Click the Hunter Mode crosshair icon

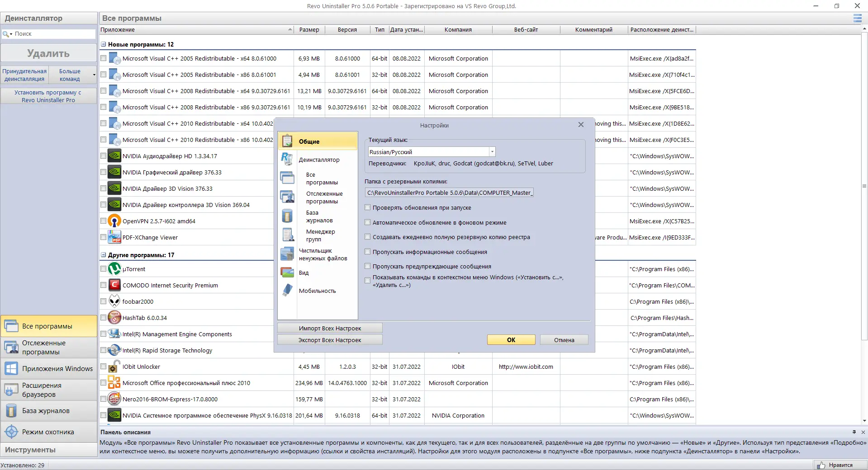[11, 432]
